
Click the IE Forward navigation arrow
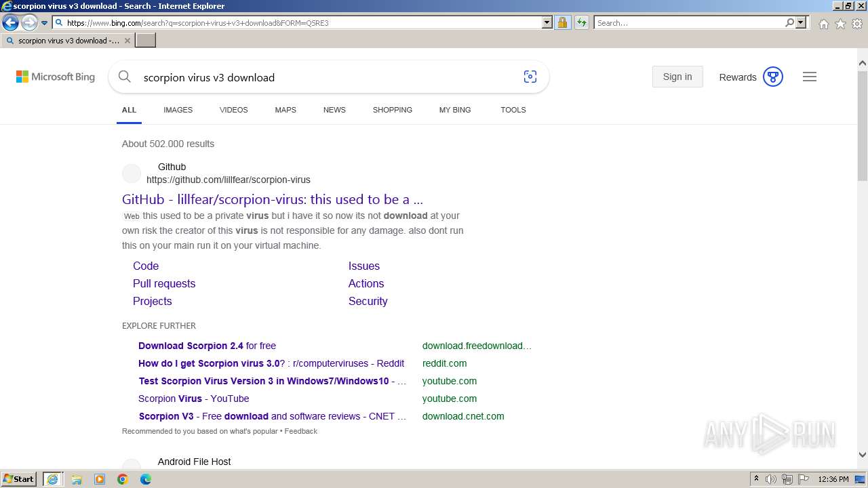click(x=28, y=22)
